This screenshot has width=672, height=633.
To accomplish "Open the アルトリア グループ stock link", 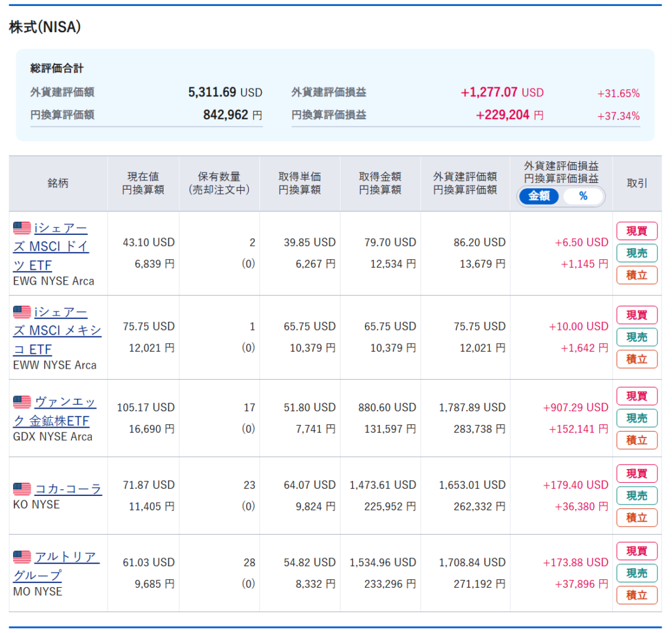I will (x=66, y=558).
